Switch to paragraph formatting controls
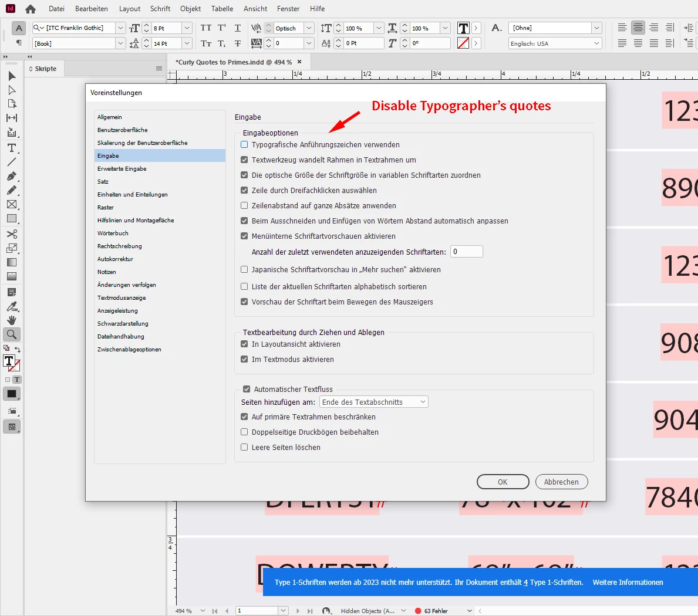The width and height of the screenshot is (698, 616). (19, 43)
